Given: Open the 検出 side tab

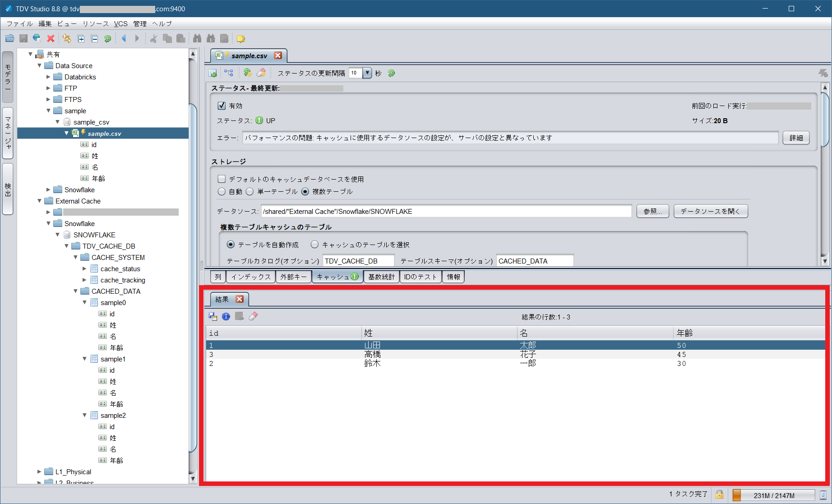Looking at the screenshot, I should 8,189.
